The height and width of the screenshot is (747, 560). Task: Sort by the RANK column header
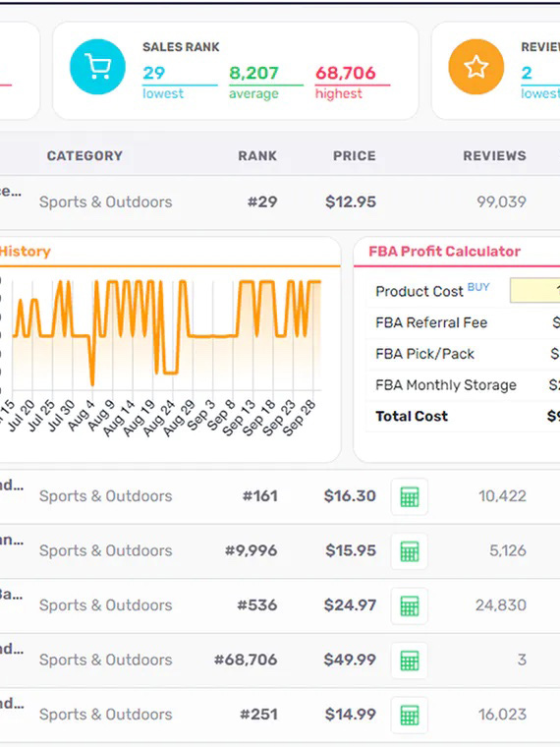click(257, 155)
